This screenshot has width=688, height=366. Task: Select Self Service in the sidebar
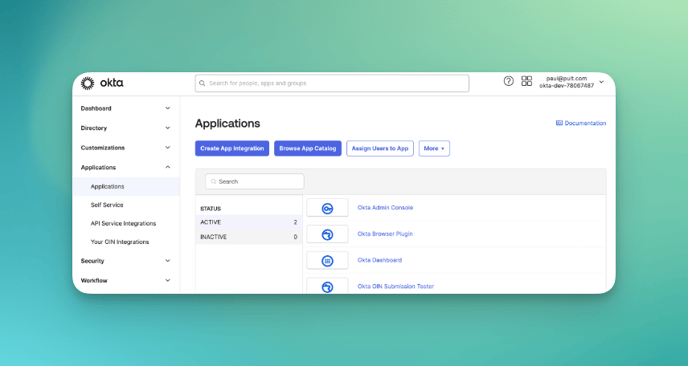(x=107, y=205)
